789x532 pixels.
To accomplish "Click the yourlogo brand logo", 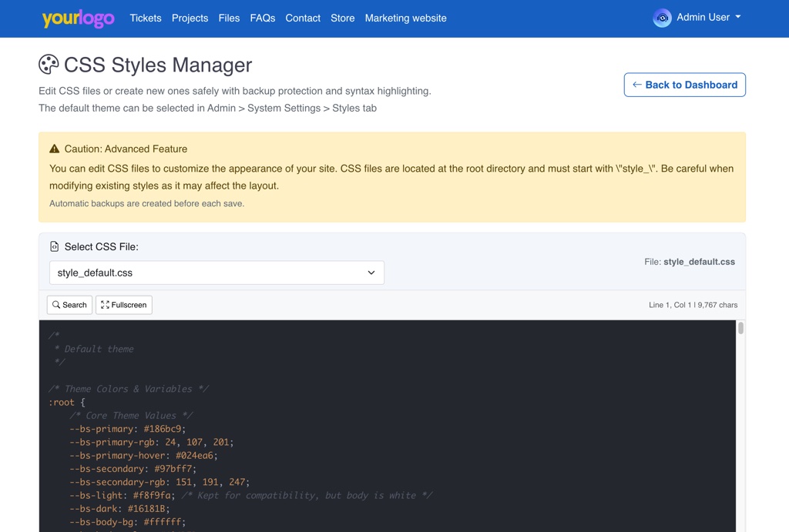I will 78,18.
